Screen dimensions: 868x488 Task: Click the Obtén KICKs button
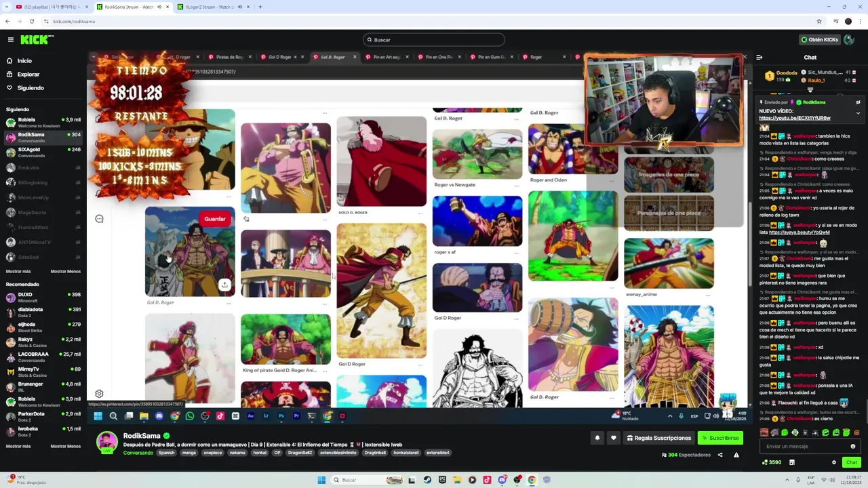[819, 39]
